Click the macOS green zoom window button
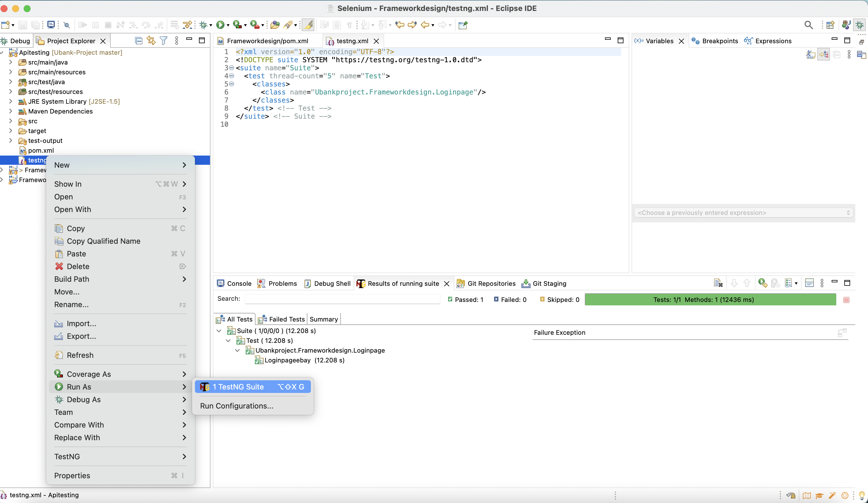The height and width of the screenshot is (503, 868). (x=27, y=8)
